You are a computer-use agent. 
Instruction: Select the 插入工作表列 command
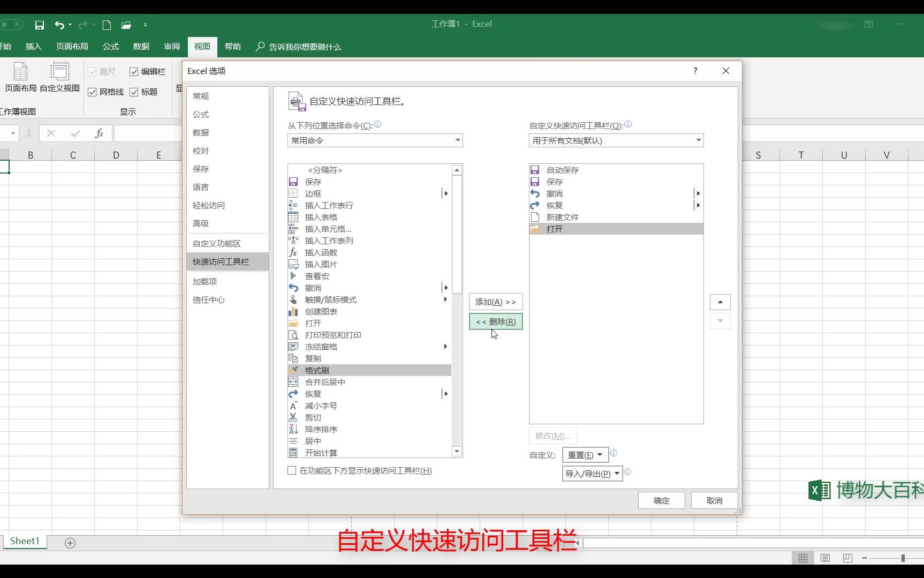point(369,241)
